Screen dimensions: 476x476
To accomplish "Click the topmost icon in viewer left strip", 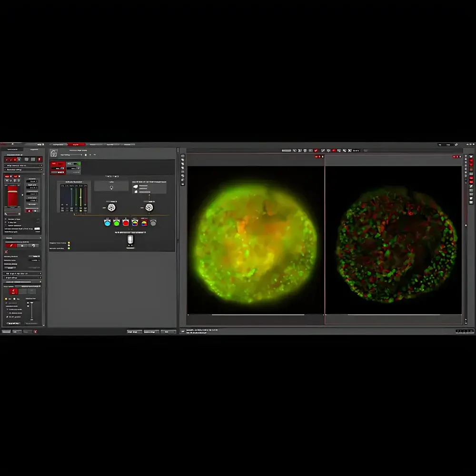I will pos(183,156).
